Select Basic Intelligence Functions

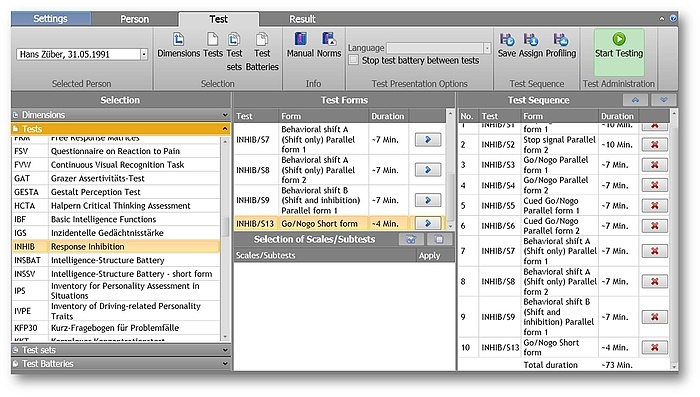(x=116, y=219)
